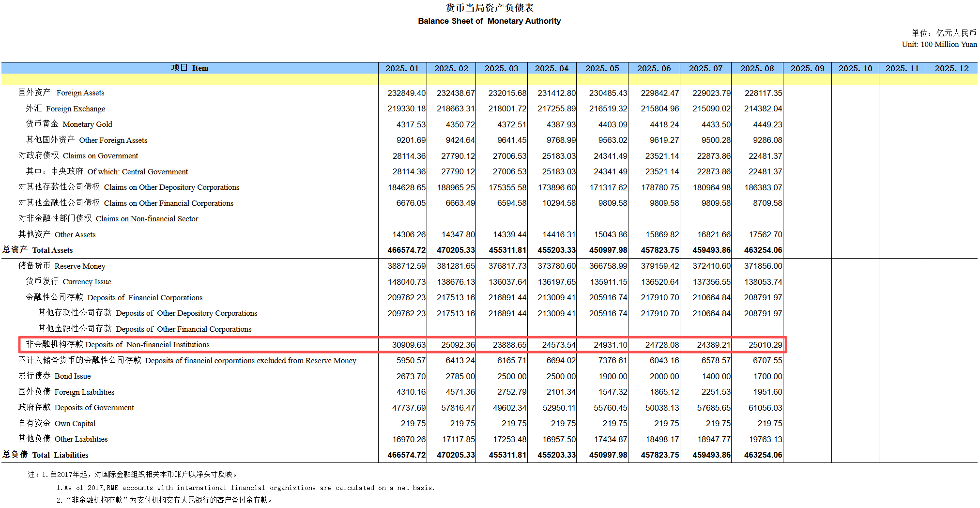Select the Foreign Assets row label
This screenshot has height=508, width=980.
(61, 92)
